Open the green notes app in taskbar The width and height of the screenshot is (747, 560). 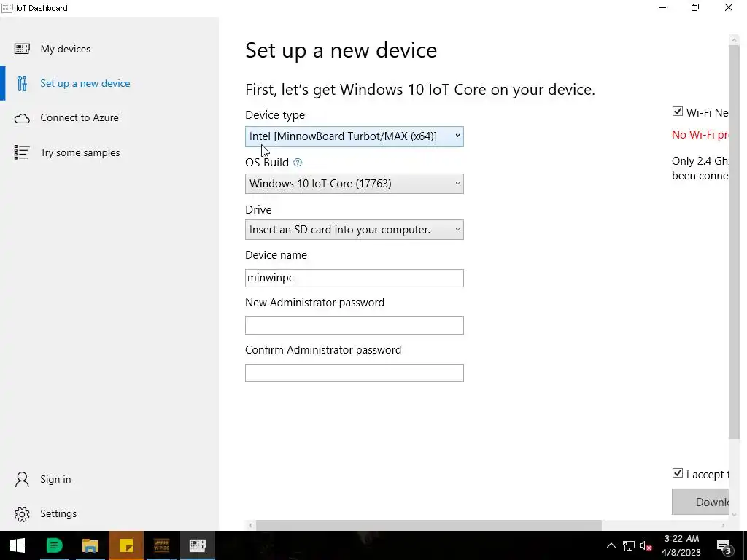(x=54, y=545)
